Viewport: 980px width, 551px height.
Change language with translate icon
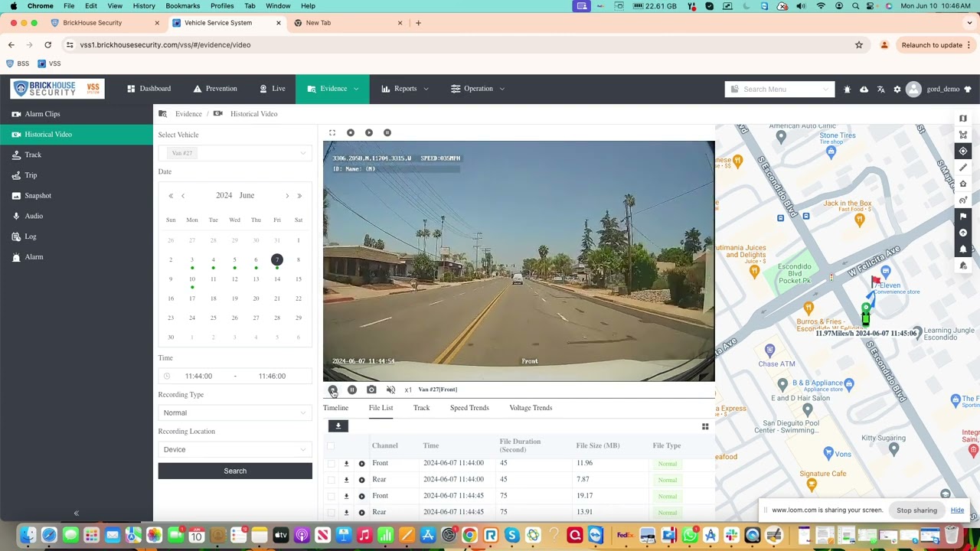coord(880,90)
